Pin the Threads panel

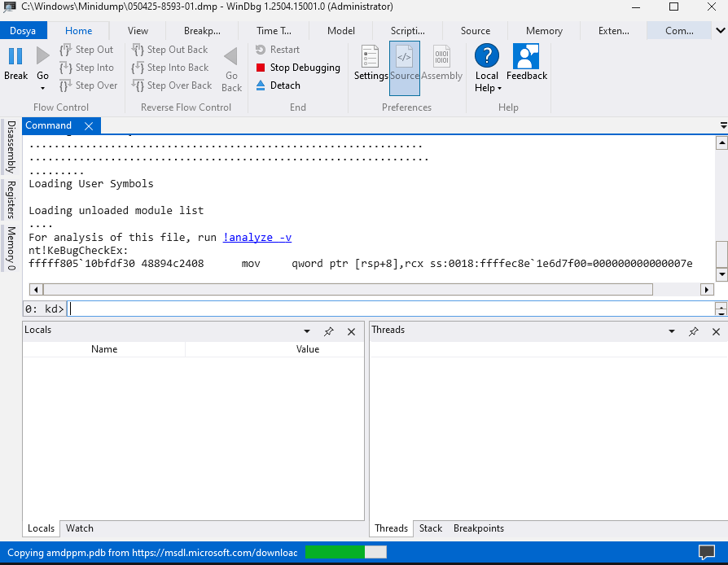pos(694,331)
